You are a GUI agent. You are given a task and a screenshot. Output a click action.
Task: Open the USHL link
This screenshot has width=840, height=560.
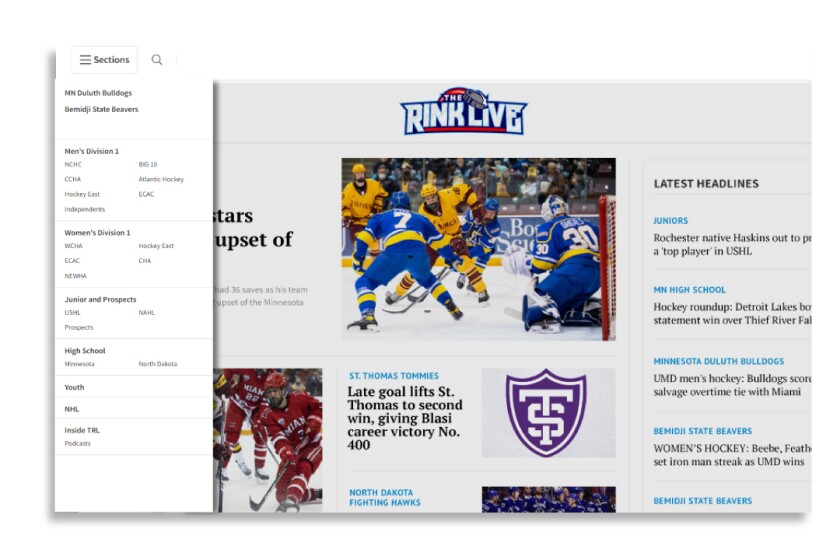point(72,312)
